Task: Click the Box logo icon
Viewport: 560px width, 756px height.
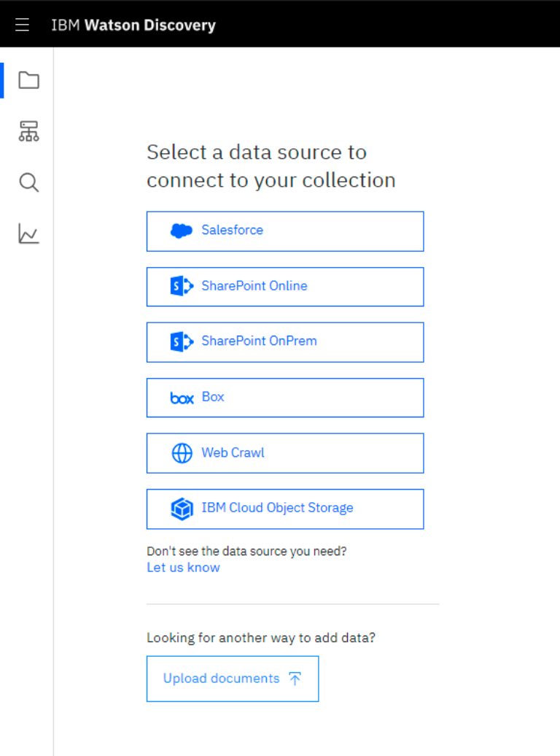Action: pos(182,398)
